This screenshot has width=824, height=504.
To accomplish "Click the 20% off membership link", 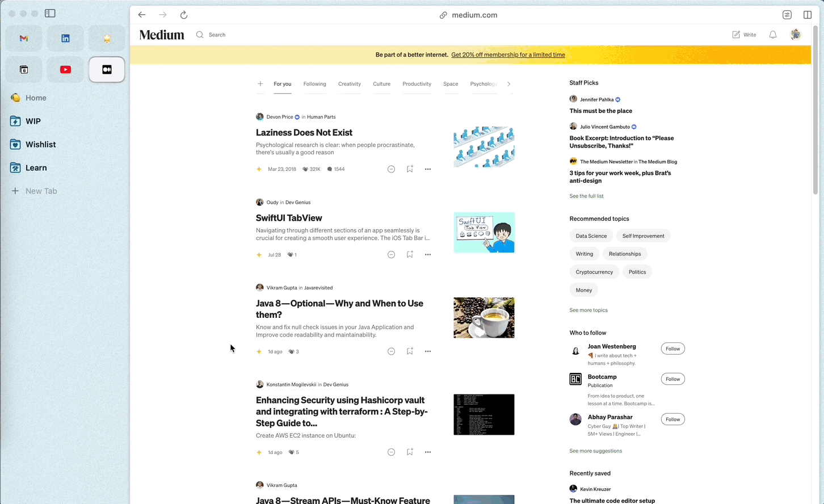I will [x=508, y=55].
